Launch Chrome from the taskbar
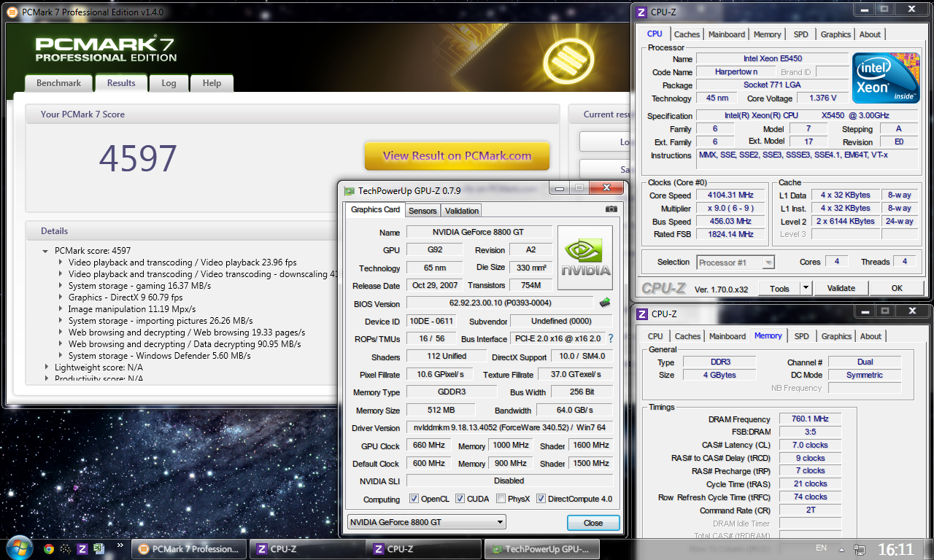The image size is (934, 560). pyautogui.click(x=49, y=549)
